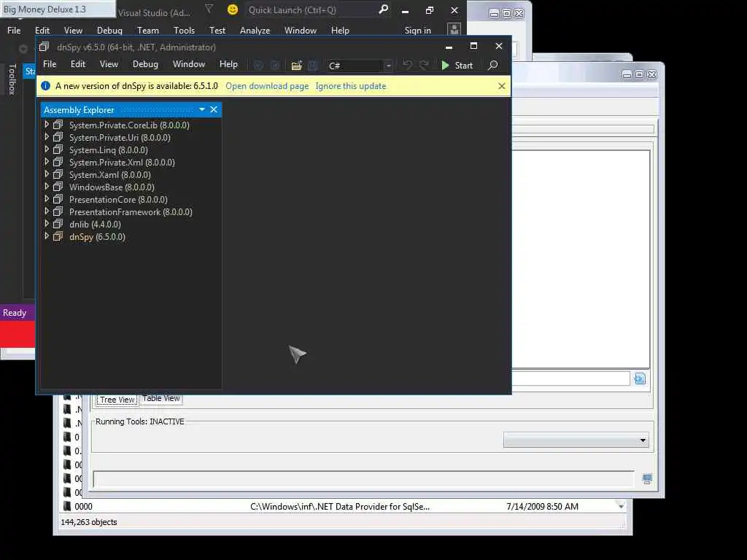
Task: Expand the System.Private.Uri node
Action: [x=47, y=136]
